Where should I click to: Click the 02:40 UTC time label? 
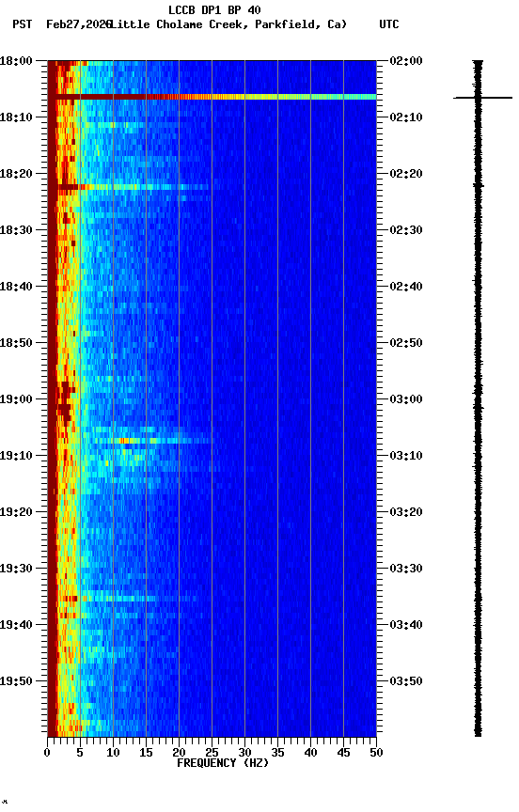point(406,287)
